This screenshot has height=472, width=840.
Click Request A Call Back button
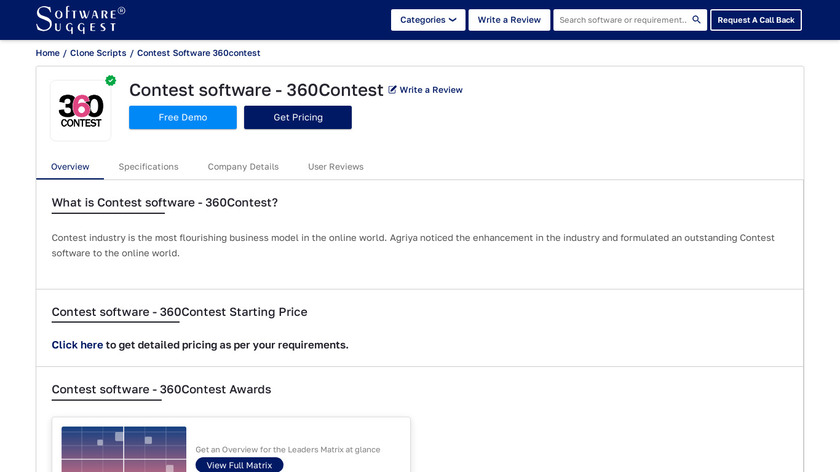coord(756,20)
